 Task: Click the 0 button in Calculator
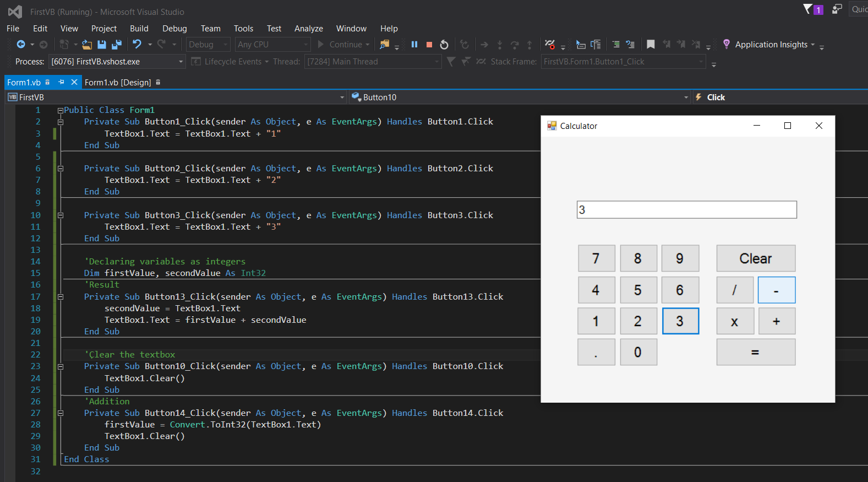tap(638, 352)
